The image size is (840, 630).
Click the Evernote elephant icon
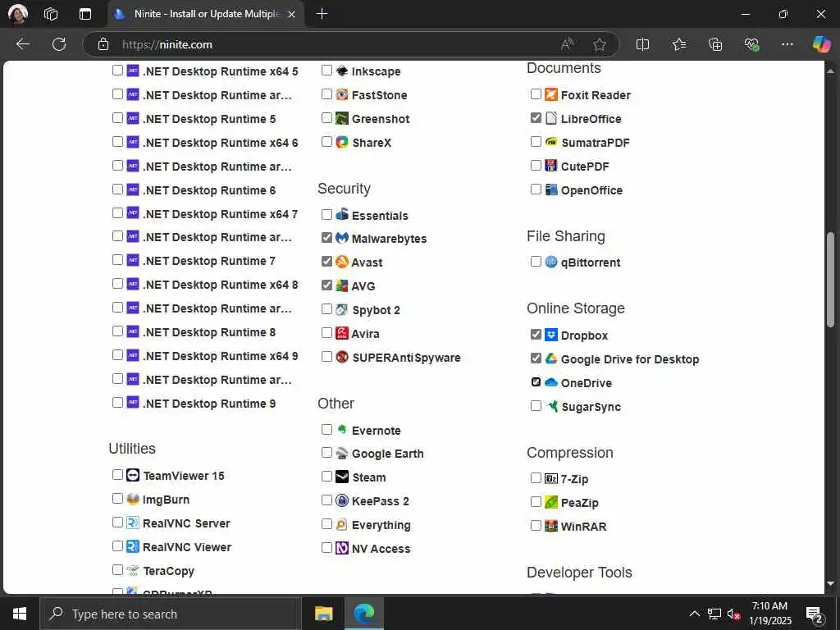pyautogui.click(x=342, y=430)
